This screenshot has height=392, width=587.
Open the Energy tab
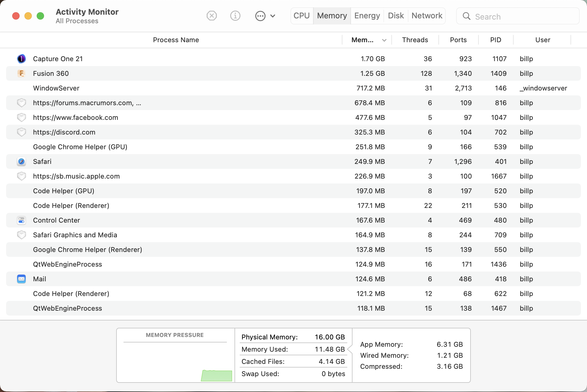[x=367, y=16]
